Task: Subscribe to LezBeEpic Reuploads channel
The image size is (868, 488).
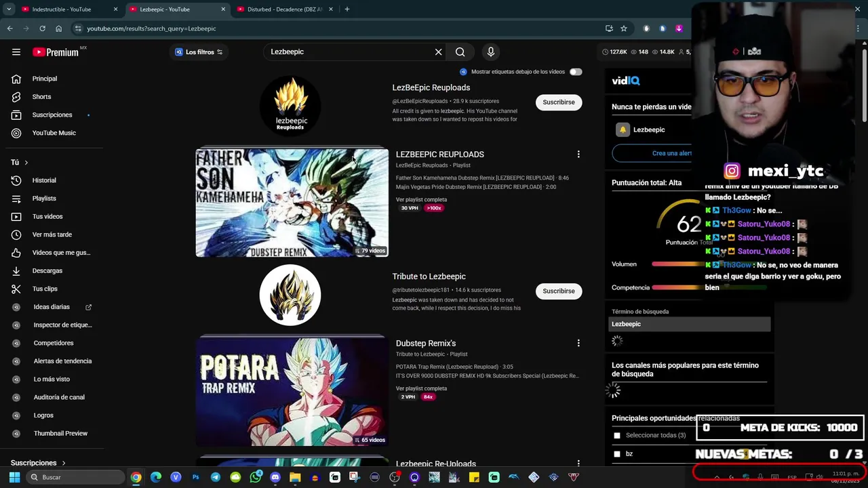Action: tap(559, 102)
